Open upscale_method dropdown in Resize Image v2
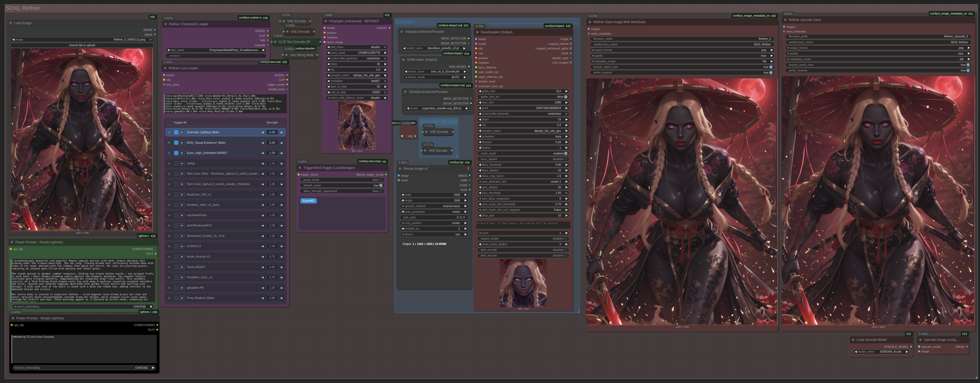This screenshot has height=383, width=980. tap(434, 206)
